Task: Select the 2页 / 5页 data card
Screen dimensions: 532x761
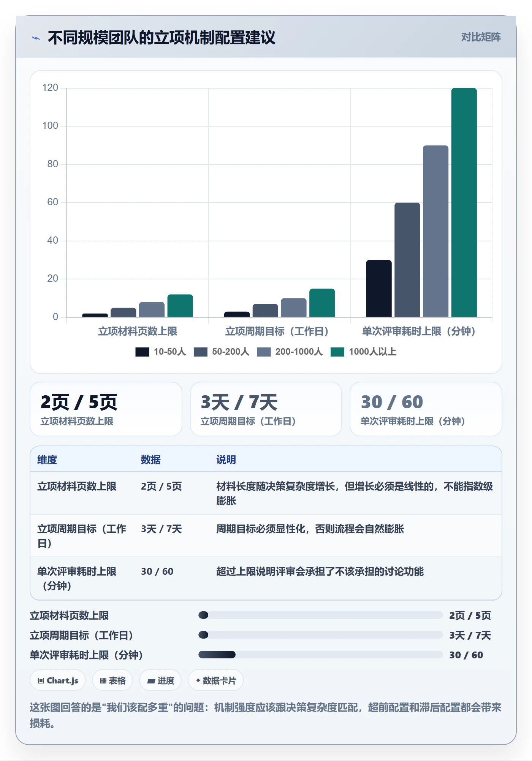Action: point(106,409)
